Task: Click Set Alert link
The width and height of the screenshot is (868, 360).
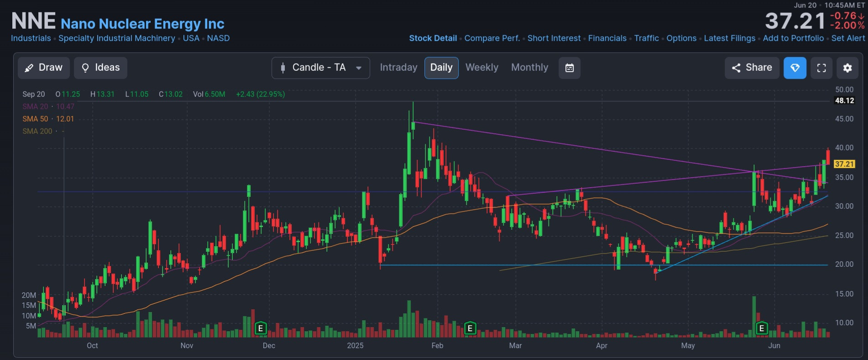Action: pos(848,38)
